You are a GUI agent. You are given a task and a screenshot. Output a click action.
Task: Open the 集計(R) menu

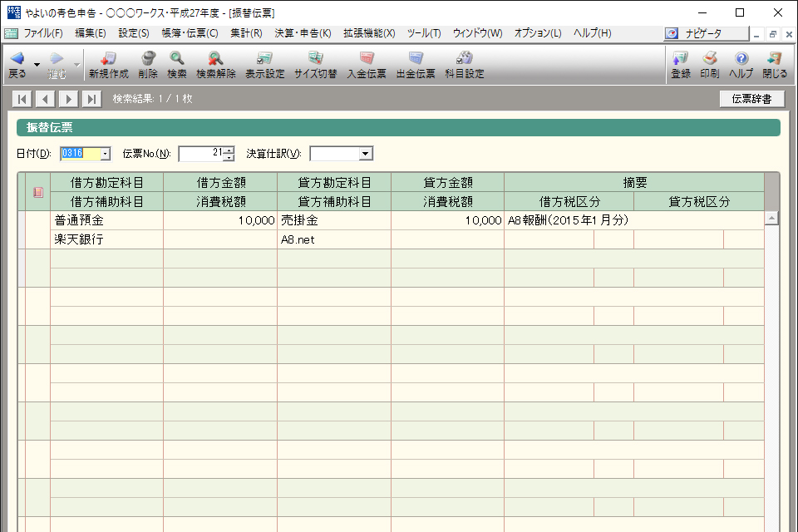[x=246, y=33]
